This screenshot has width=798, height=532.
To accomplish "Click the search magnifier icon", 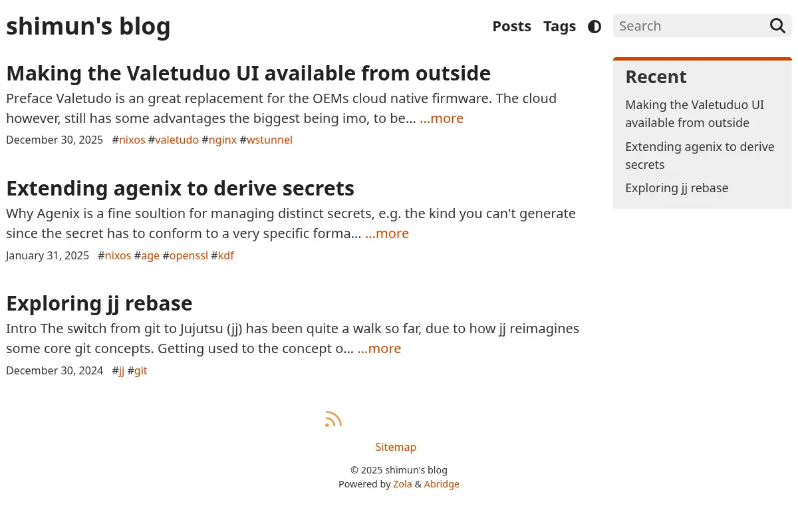I will (x=777, y=26).
